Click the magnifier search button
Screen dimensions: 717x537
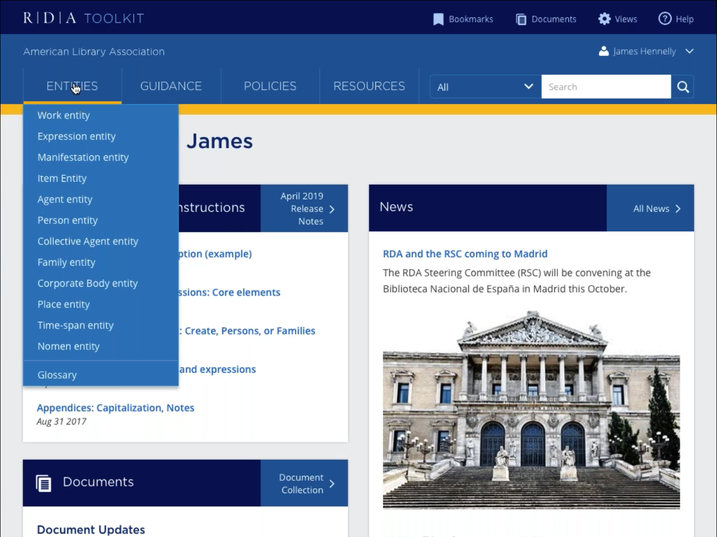683,87
